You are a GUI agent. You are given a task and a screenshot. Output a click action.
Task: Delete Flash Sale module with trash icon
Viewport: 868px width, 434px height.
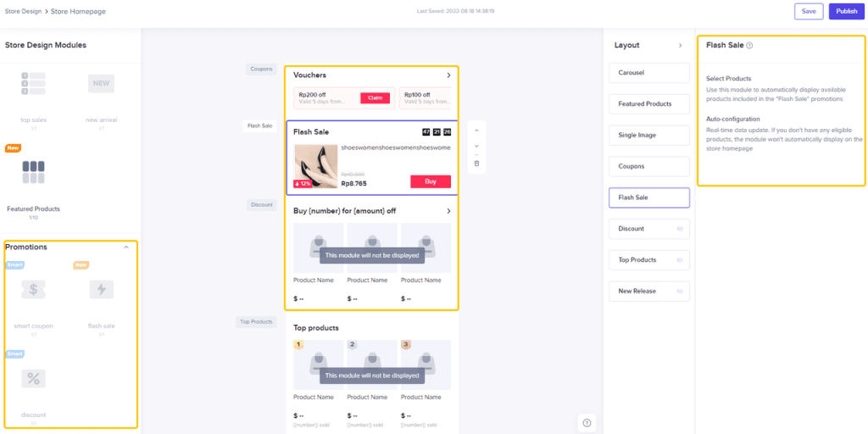476,164
